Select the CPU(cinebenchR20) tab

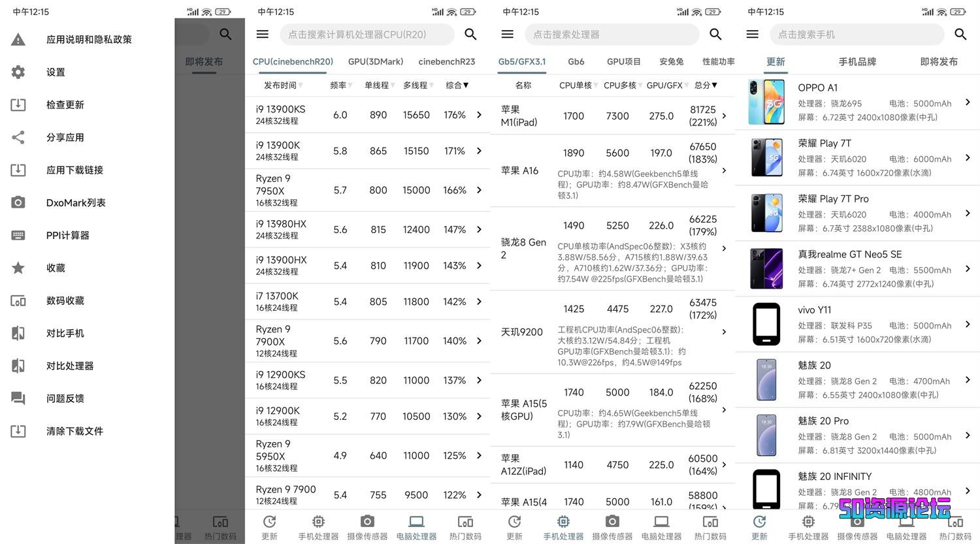pos(293,61)
